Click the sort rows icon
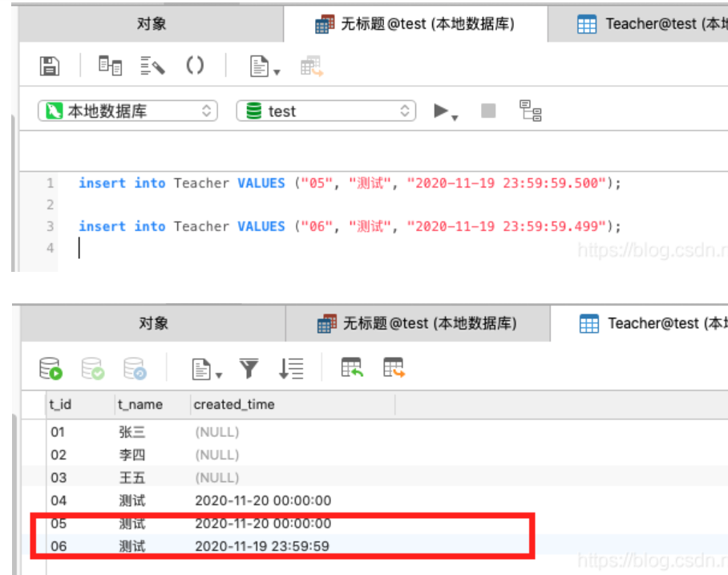Screen dimensions: 728x575 (x=291, y=369)
